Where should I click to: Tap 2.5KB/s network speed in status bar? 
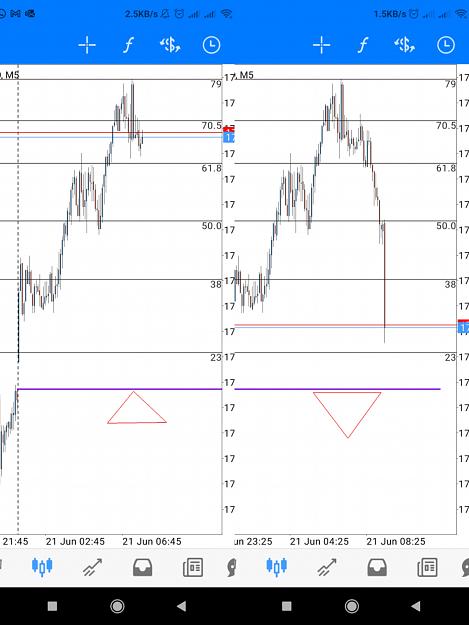coord(141,14)
